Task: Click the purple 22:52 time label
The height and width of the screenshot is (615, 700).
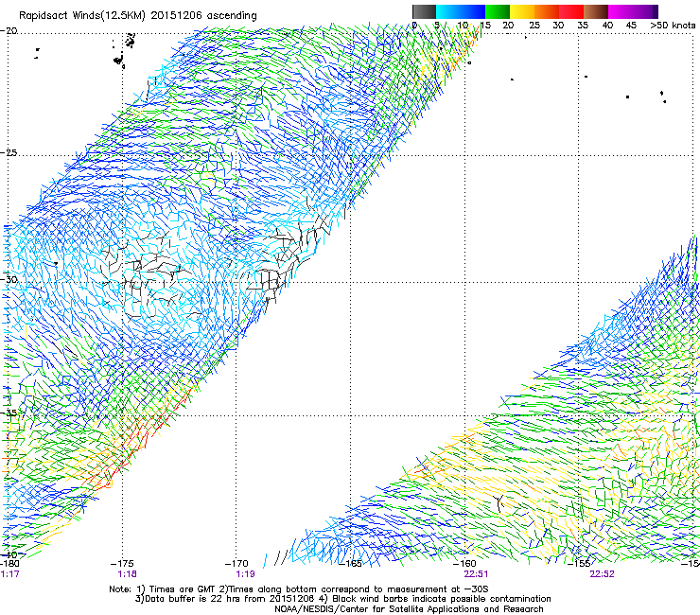Action: [x=602, y=574]
